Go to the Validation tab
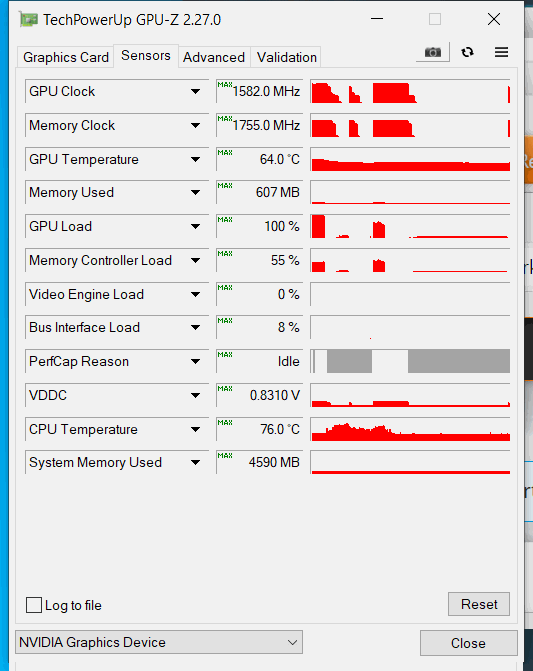The height and width of the screenshot is (671, 533). pos(287,57)
